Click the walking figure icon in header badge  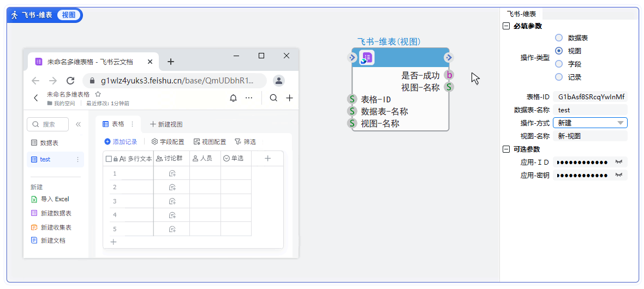[x=15, y=15]
